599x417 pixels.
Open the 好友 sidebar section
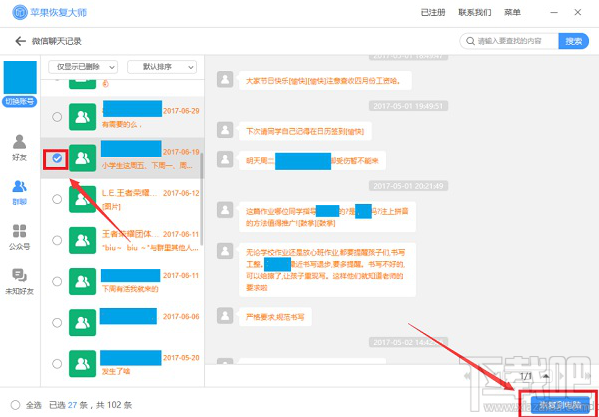point(19,147)
